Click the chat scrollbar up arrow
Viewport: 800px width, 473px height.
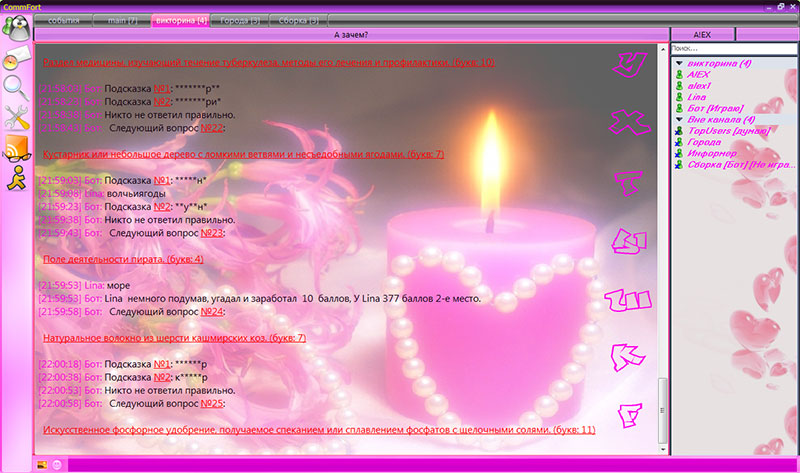[x=661, y=47]
